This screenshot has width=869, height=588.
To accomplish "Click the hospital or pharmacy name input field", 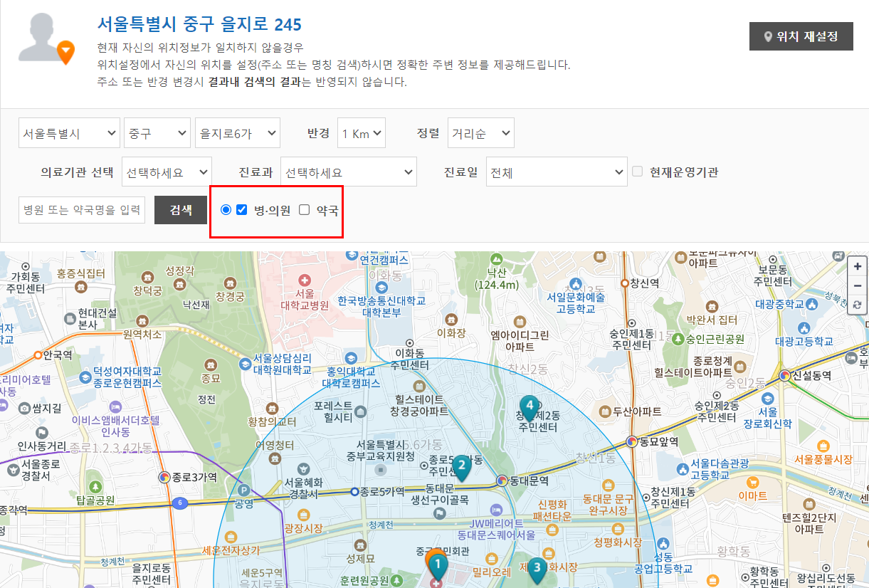I will 82,210.
